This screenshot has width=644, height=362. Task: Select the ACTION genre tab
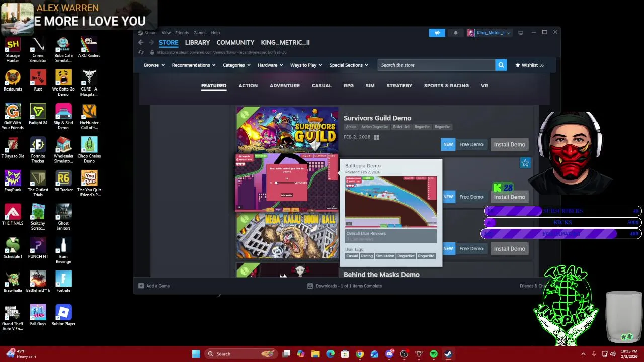(248, 86)
